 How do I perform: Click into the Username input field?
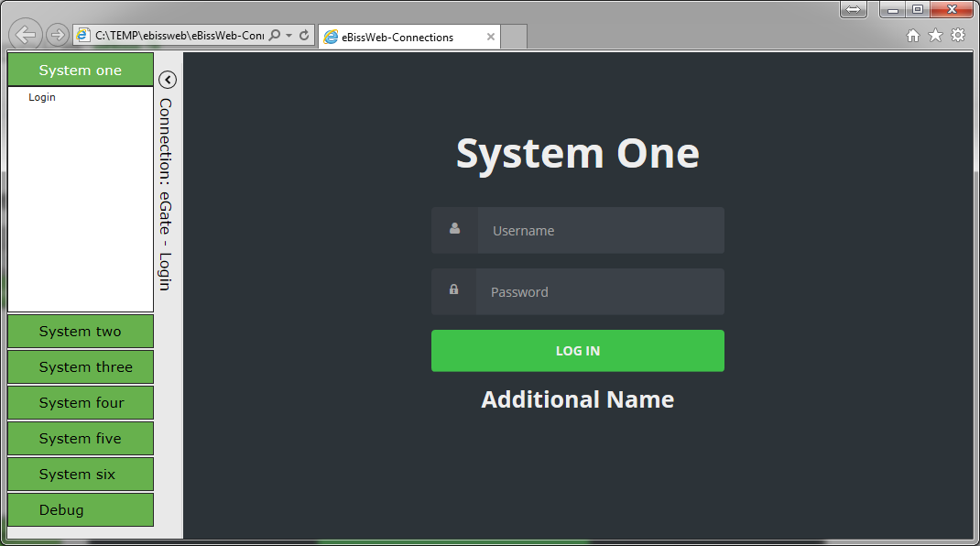pos(600,231)
